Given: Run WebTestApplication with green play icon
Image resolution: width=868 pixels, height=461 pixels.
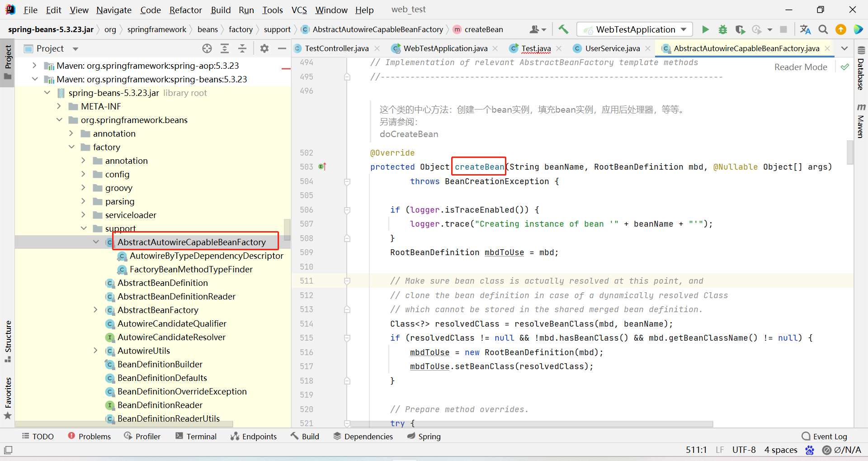Looking at the screenshot, I should click(705, 29).
